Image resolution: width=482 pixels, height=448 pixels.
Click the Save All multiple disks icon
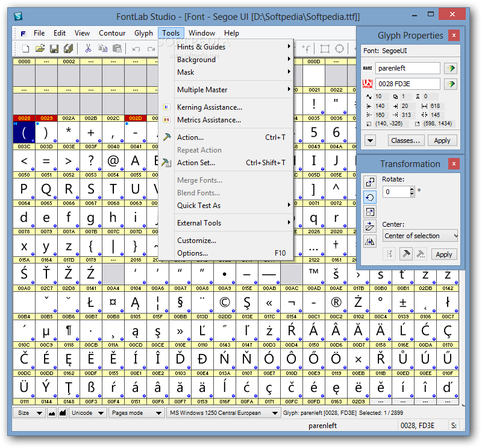click(x=68, y=49)
